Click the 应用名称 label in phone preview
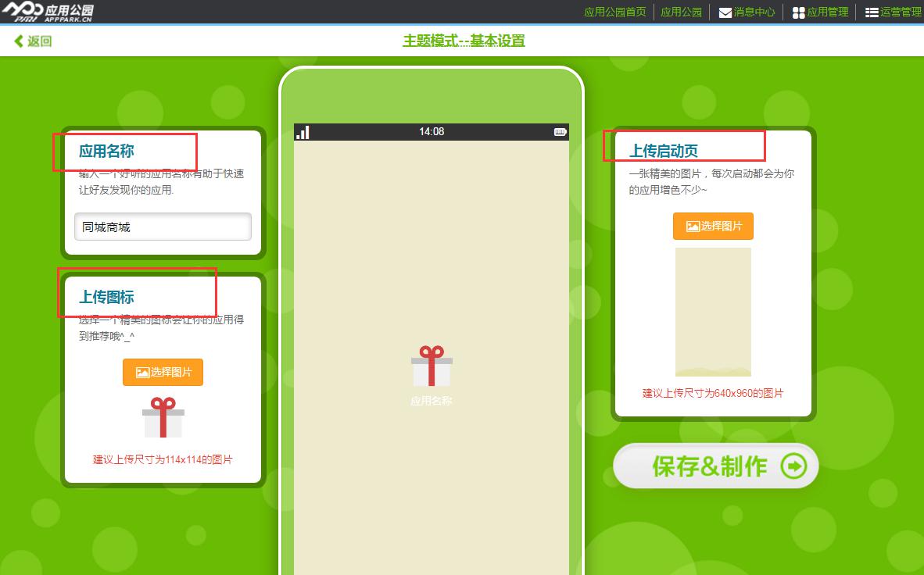The height and width of the screenshot is (575, 924). pyautogui.click(x=432, y=401)
